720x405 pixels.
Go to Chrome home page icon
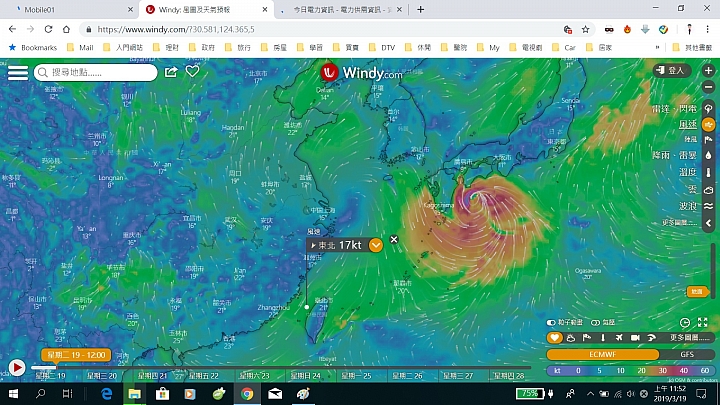point(66,29)
